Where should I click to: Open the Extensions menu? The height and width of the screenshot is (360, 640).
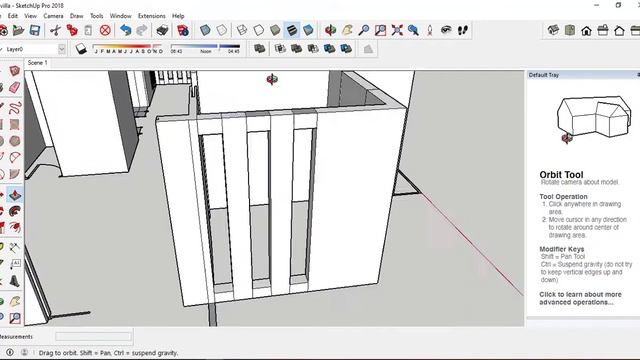(x=151, y=16)
